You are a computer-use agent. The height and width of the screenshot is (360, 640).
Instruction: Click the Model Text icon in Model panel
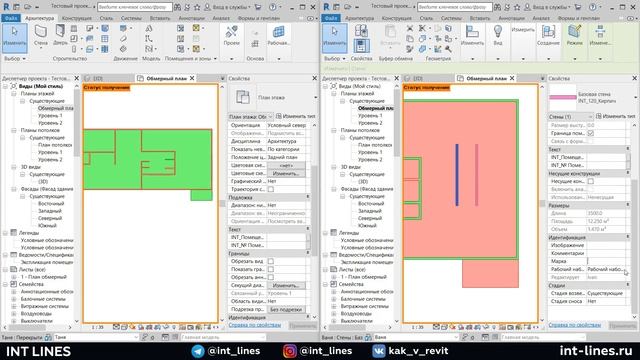tap(149, 28)
